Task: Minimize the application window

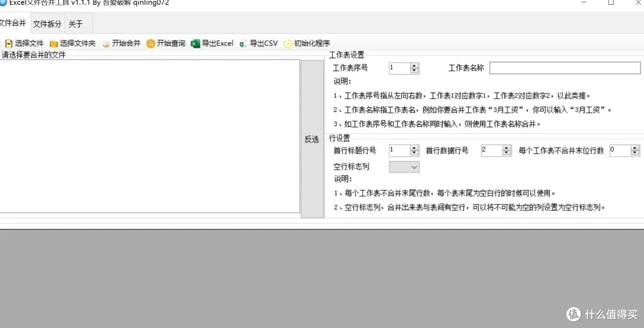Action: pyautogui.click(x=584, y=2)
